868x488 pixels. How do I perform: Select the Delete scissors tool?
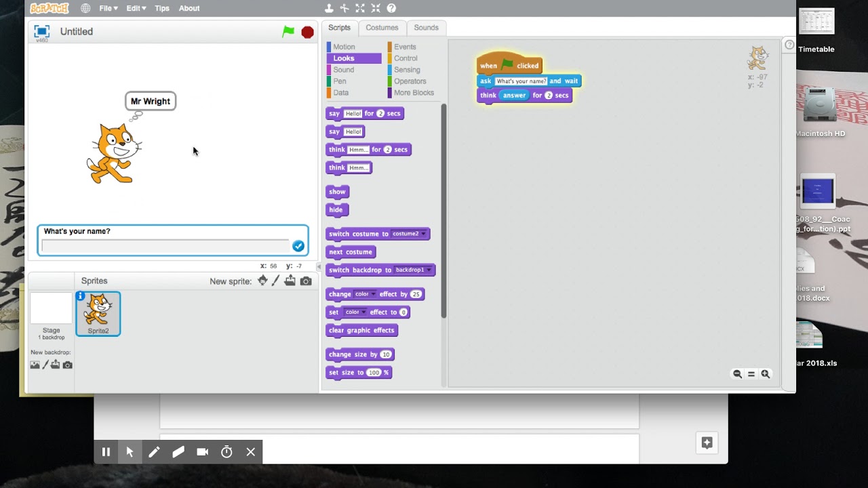(x=344, y=8)
